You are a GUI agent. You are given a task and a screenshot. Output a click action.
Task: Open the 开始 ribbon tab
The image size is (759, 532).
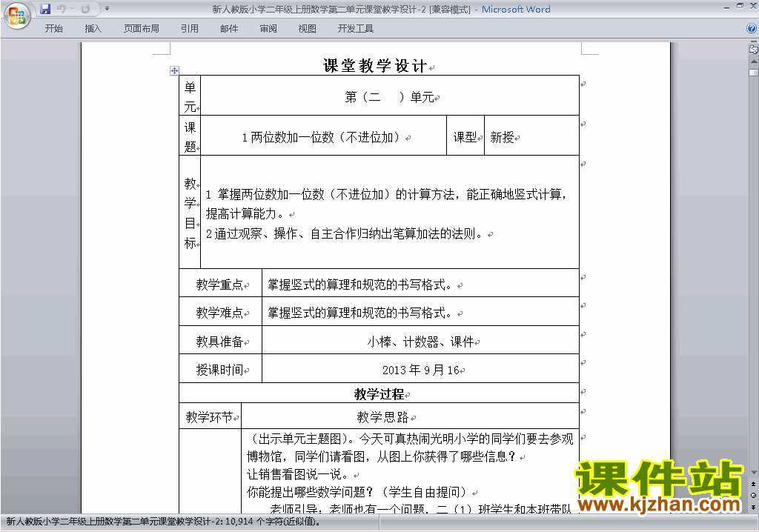coord(53,29)
